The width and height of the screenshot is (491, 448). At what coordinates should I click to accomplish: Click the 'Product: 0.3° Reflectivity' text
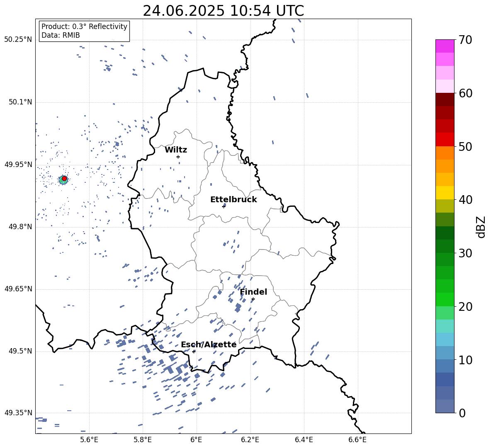[x=84, y=27]
